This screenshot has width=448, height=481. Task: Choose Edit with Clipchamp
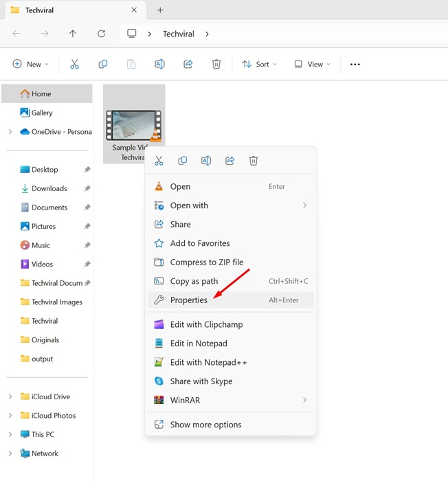click(206, 324)
